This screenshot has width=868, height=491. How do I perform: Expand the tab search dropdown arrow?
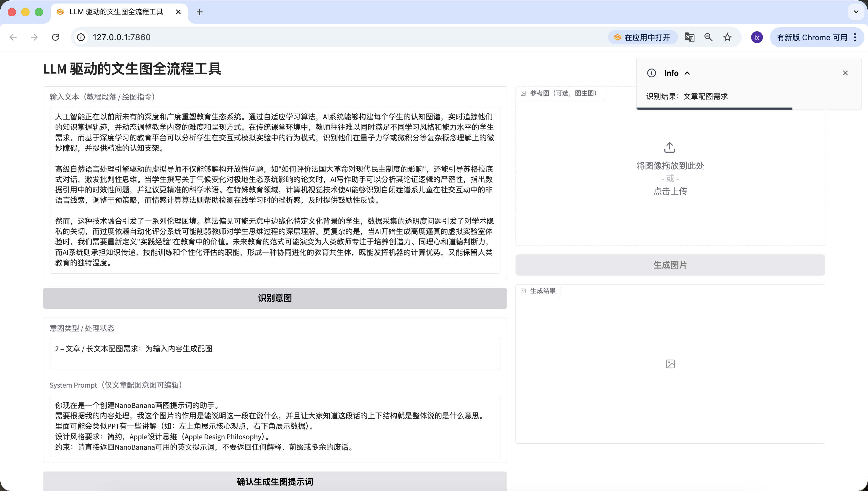coord(856,12)
